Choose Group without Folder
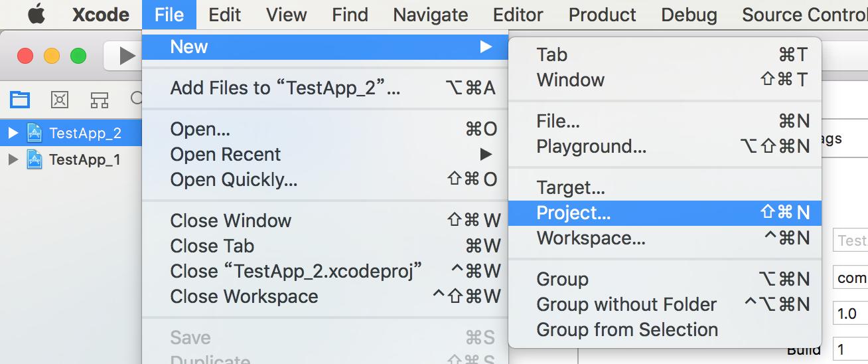 665,304
